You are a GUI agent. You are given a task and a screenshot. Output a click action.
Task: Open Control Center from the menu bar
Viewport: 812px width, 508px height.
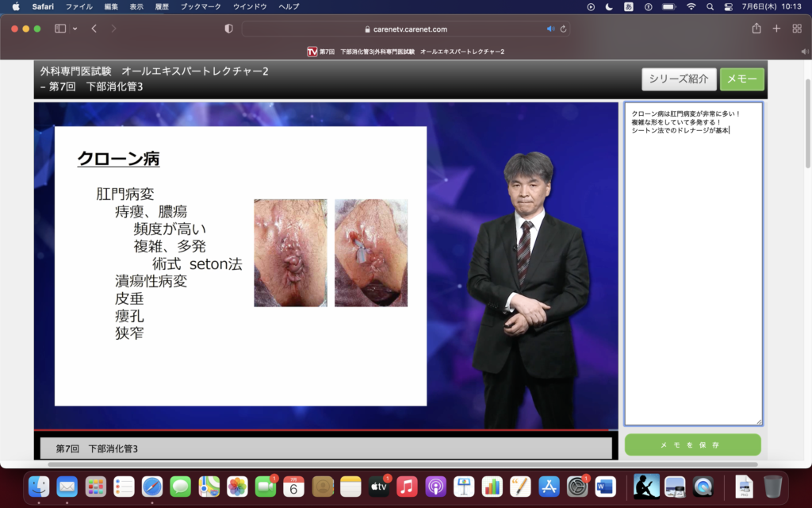coord(729,6)
